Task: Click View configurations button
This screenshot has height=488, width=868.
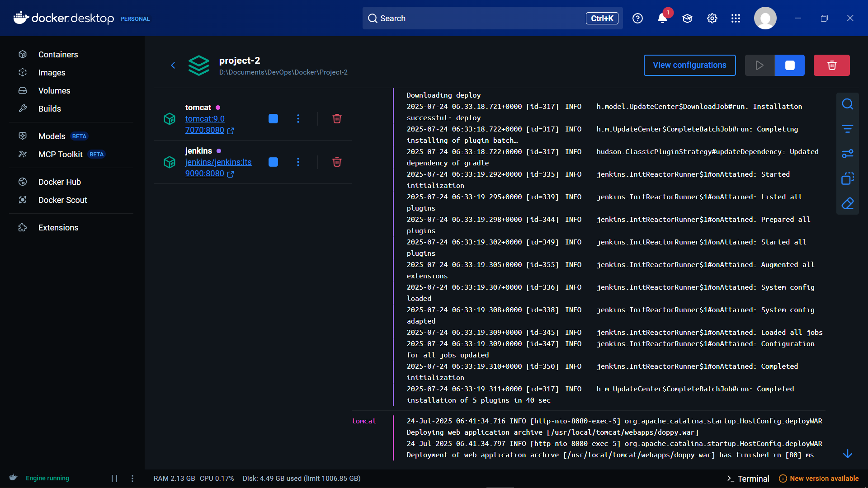Action: 689,66
